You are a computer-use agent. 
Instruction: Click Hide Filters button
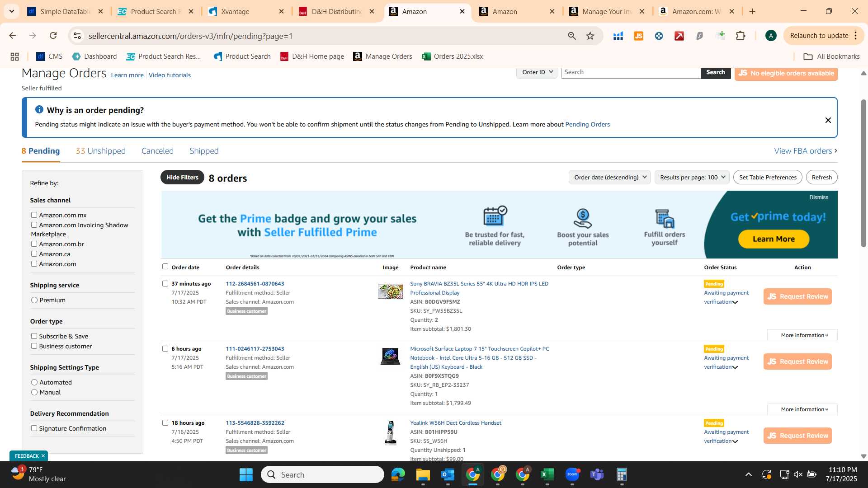point(182,177)
